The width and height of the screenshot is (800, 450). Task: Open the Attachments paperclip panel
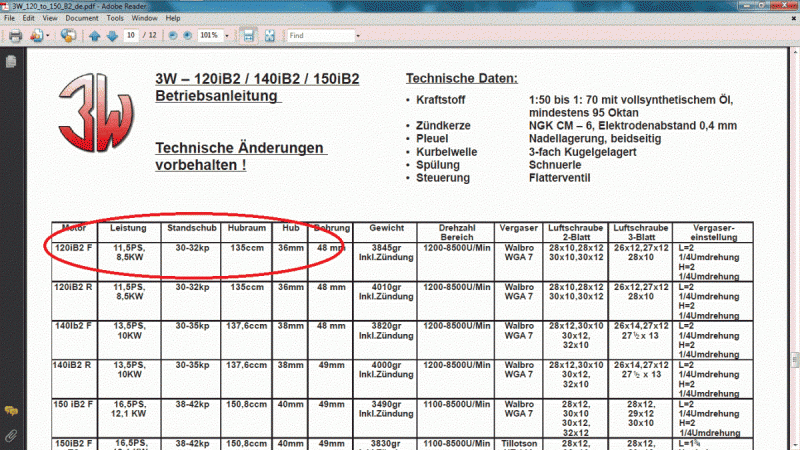coord(11,436)
